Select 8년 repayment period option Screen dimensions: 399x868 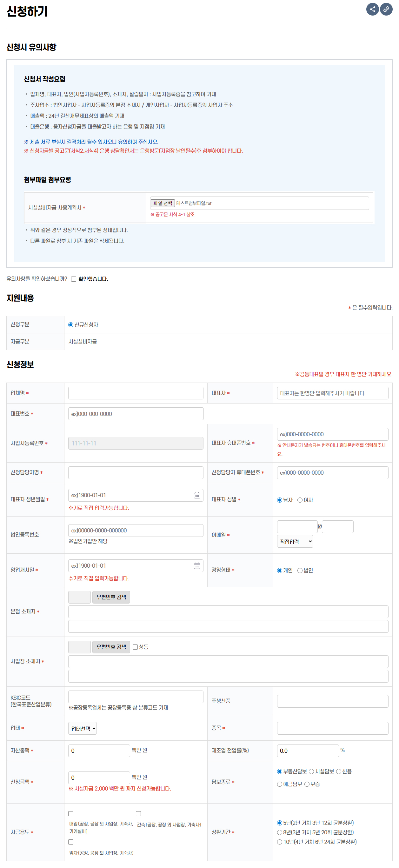click(x=279, y=832)
